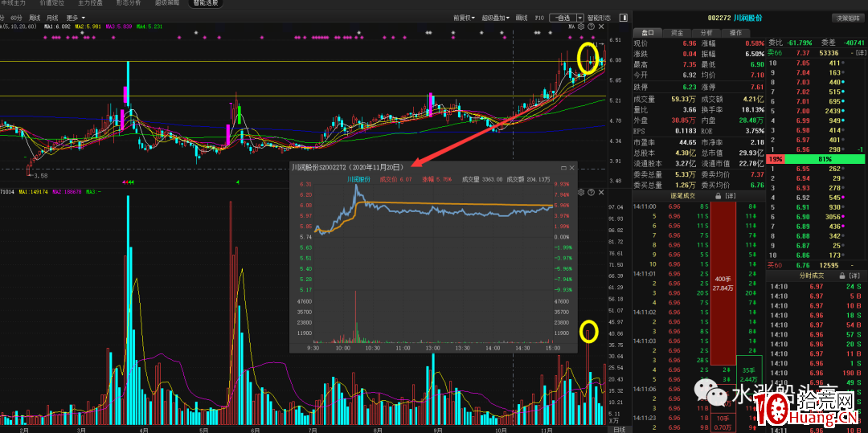Switch to 周线 weekly chart
This screenshot has width=868, height=433.
35,18
